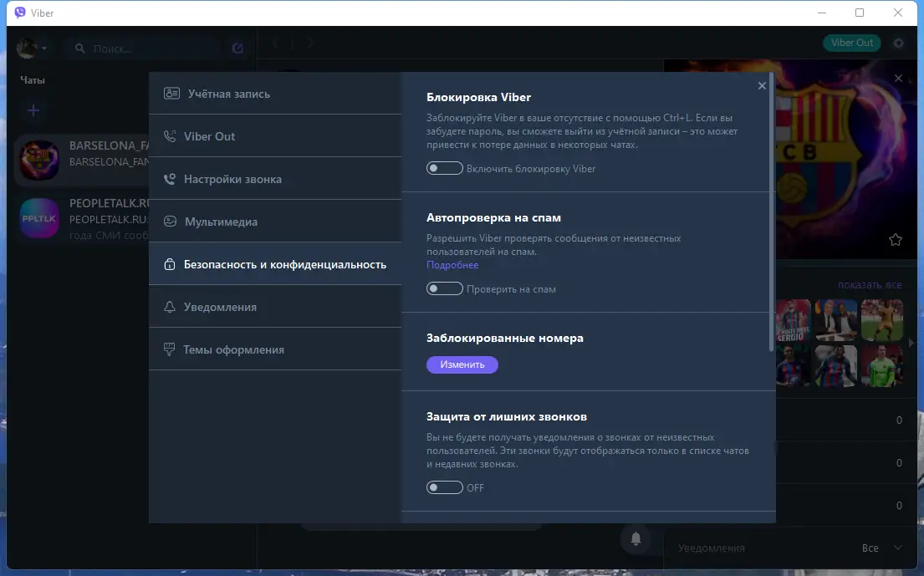The image size is (924, 576).
Task: Toggle Проверить на спам switch
Action: 444,288
